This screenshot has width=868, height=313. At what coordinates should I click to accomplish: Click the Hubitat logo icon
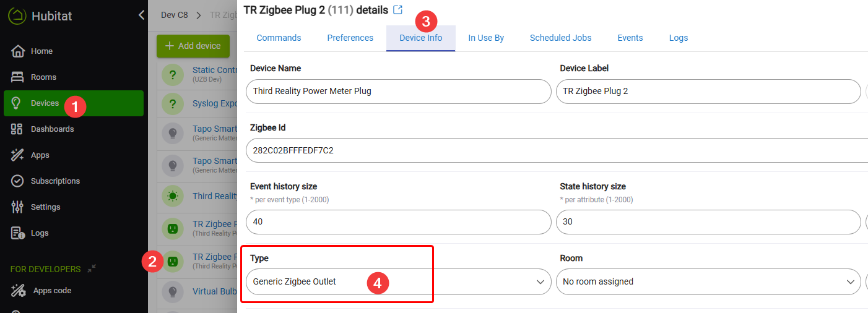[17, 15]
